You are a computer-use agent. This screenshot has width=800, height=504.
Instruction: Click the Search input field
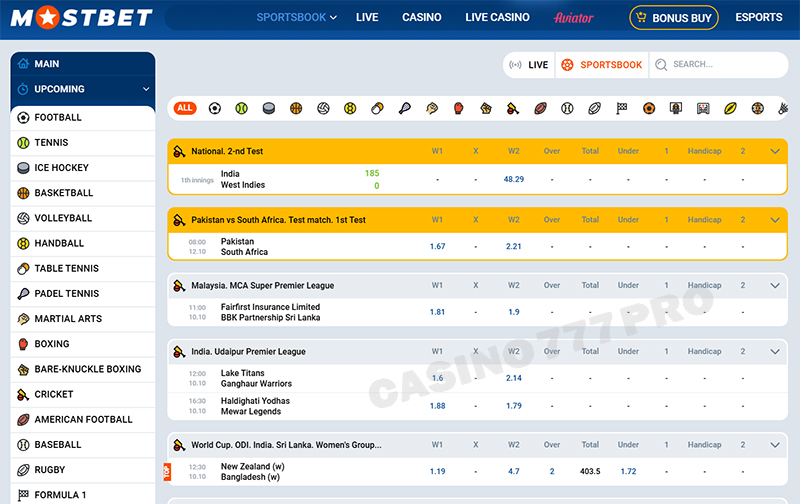719,65
